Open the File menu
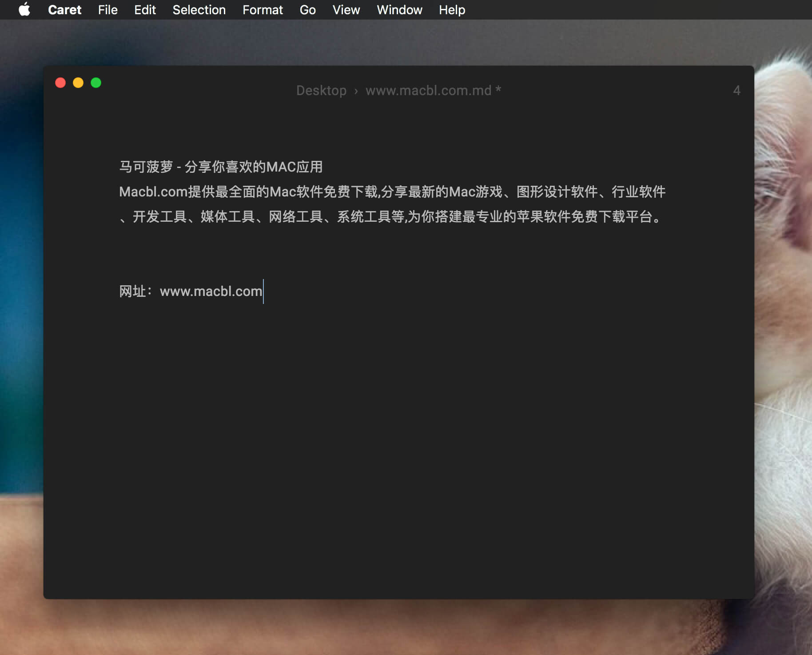Screen dimensions: 812x655 coord(107,10)
